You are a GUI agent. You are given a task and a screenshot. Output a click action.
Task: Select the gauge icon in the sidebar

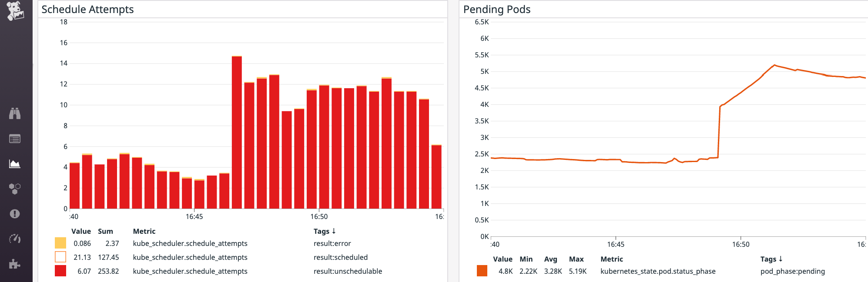coord(15,238)
